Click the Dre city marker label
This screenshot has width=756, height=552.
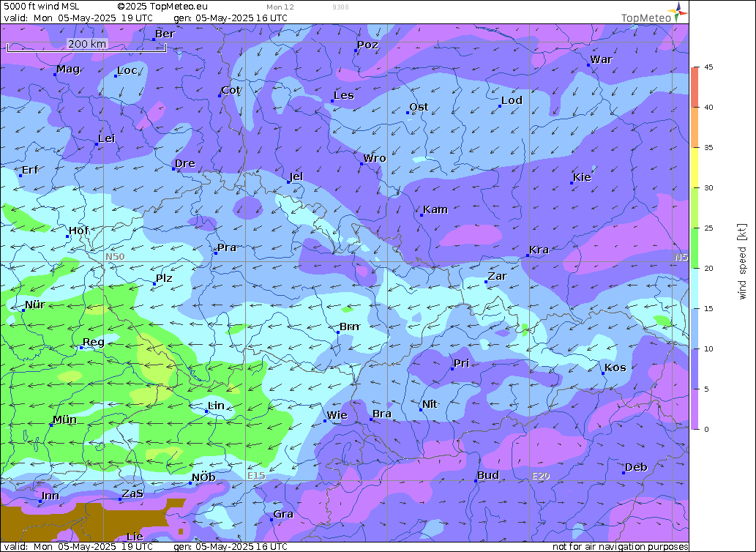(x=184, y=163)
